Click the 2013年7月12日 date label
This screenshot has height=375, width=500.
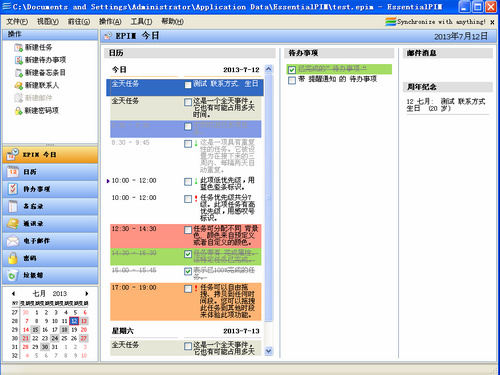click(461, 37)
